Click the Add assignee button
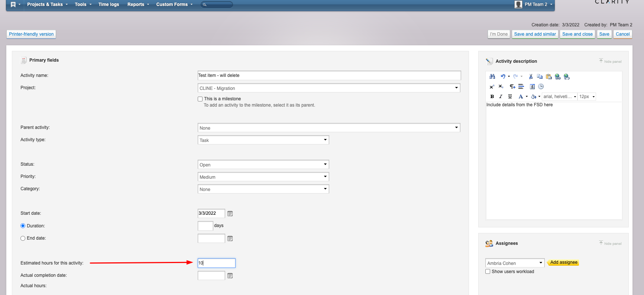644x295 pixels. 563,262
